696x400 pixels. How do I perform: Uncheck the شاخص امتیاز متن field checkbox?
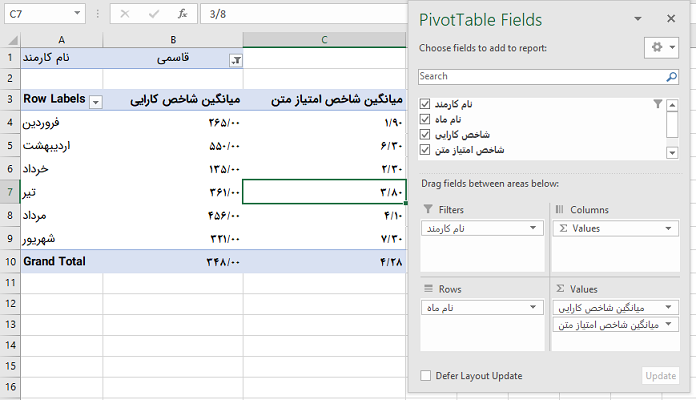pyautogui.click(x=426, y=150)
